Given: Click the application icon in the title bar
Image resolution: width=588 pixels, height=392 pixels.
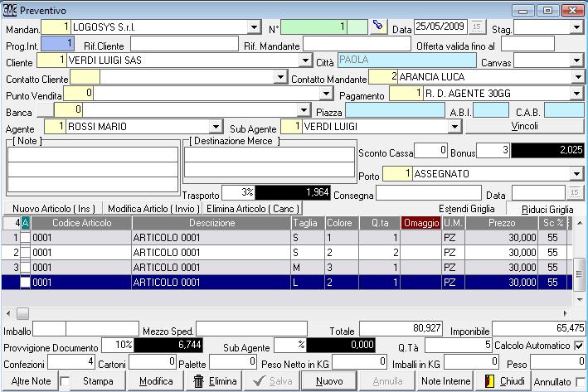Looking at the screenshot, I should [9, 9].
